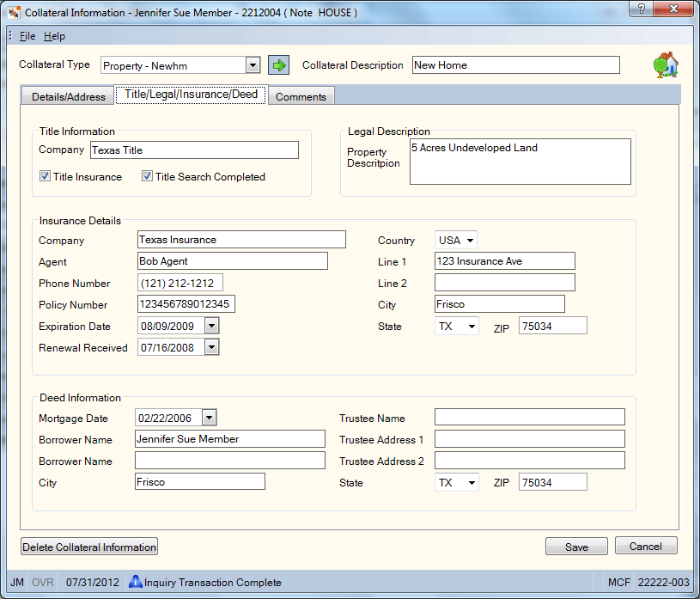Click the app icon in title bar
Image resolution: width=700 pixels, height=599 pixels.
click(x=15, y=13)
